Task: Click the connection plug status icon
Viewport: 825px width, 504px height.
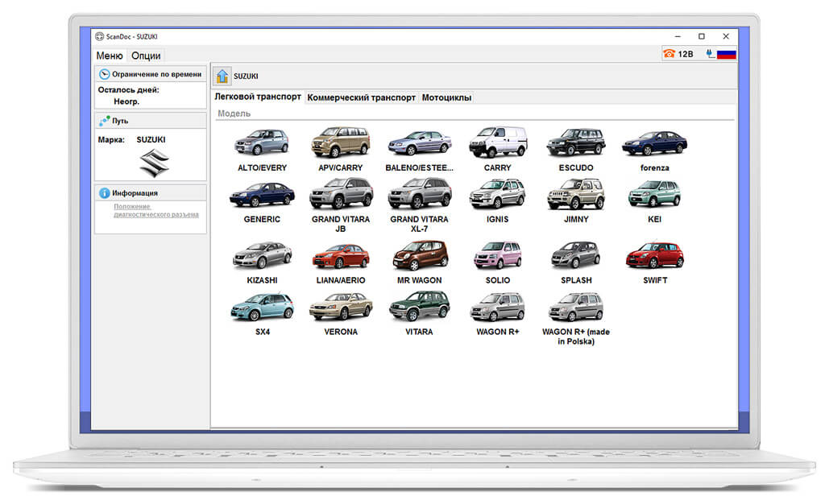Action: point(711,54)
